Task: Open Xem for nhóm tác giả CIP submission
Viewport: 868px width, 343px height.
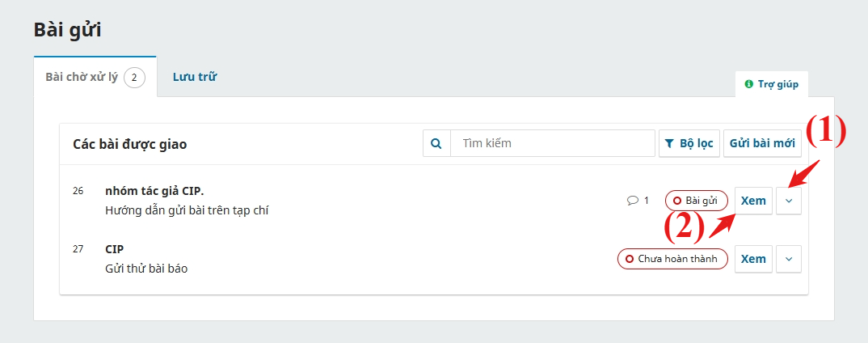Action: tap(753, 201)
